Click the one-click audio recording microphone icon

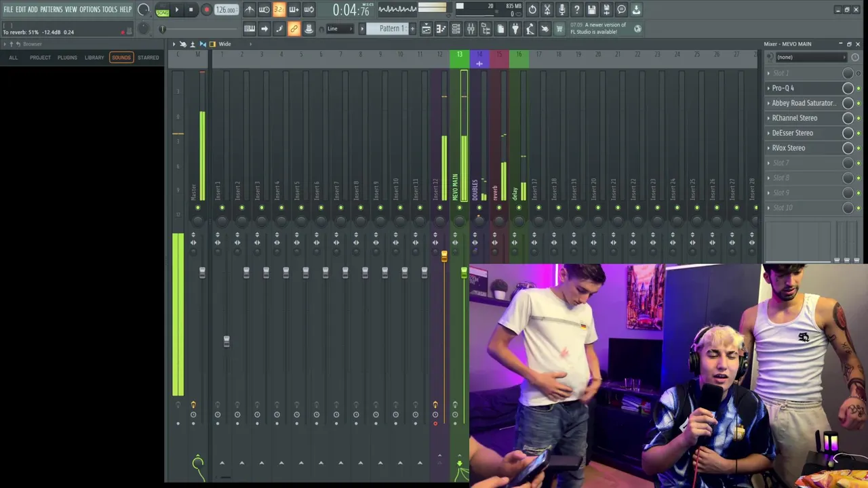[562, 9]
